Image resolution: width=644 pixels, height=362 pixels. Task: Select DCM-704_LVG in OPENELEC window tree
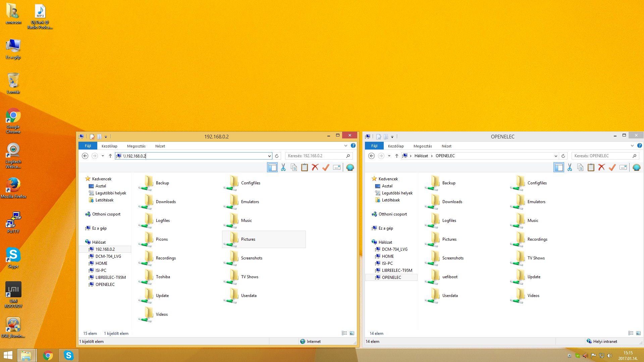coord(394,249)
